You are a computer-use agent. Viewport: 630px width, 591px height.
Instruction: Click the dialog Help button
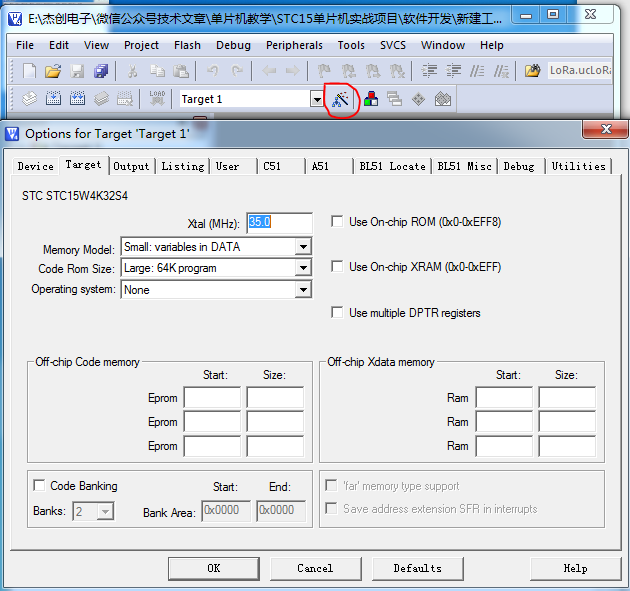(575, 569)
